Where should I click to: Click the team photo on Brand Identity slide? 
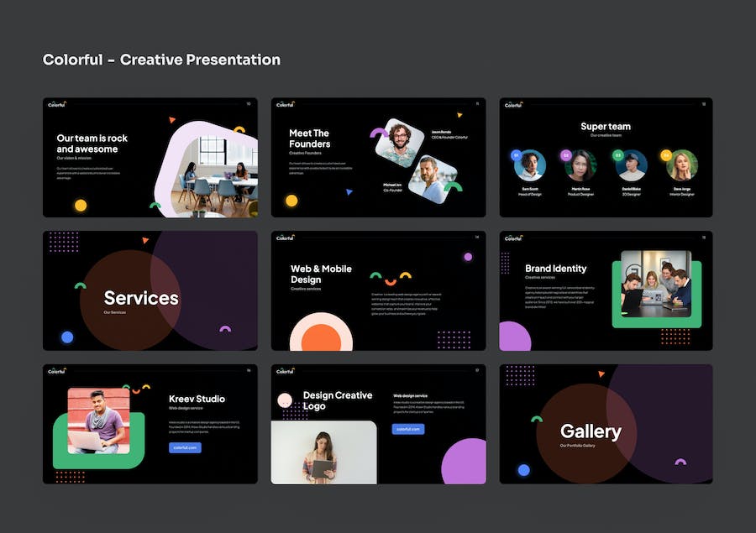(x=656, y=283)
